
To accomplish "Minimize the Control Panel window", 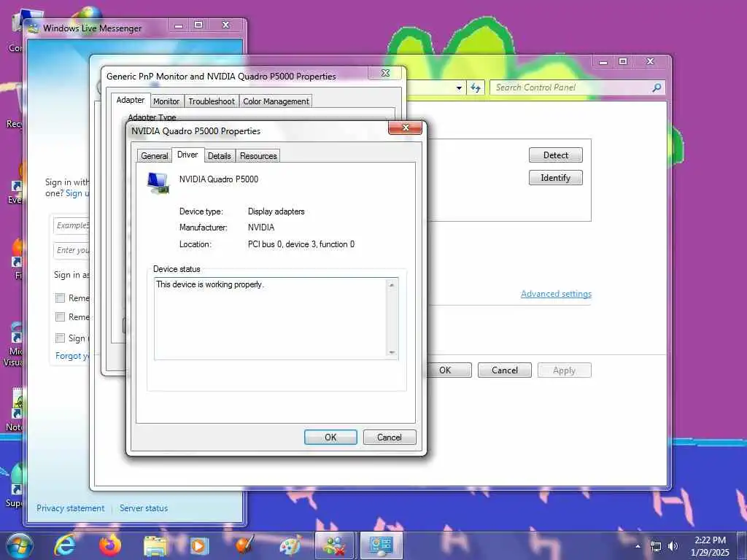I will point(603,61).
